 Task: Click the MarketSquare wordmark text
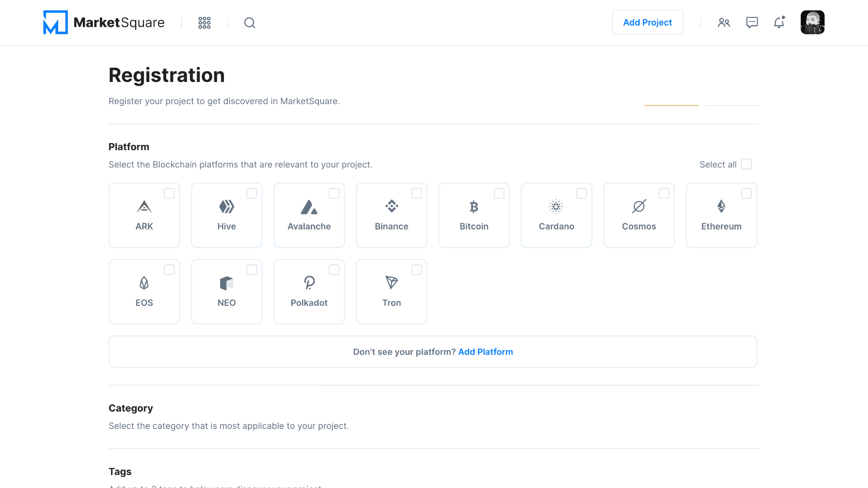tap(119, 23)
